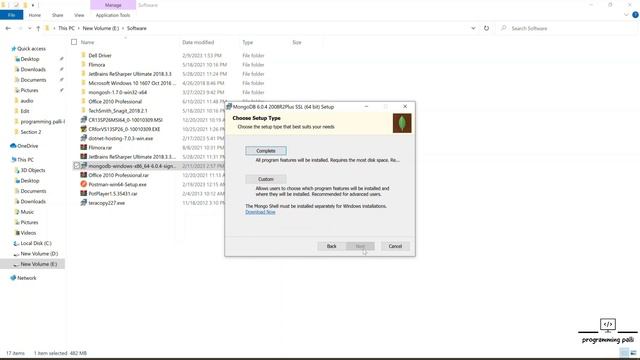Select Office 2010 Professional folder icon
640x360 pixels.
84,101
